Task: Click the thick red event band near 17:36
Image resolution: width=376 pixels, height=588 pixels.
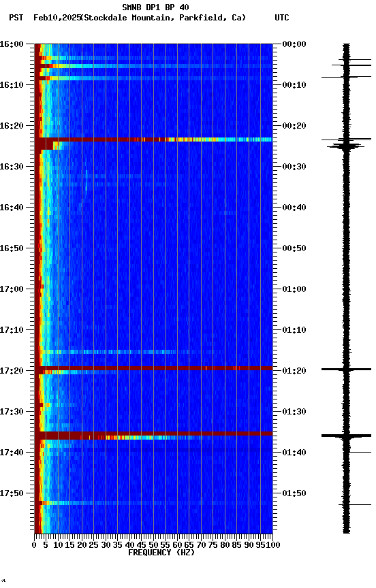Action: point(153,434)
